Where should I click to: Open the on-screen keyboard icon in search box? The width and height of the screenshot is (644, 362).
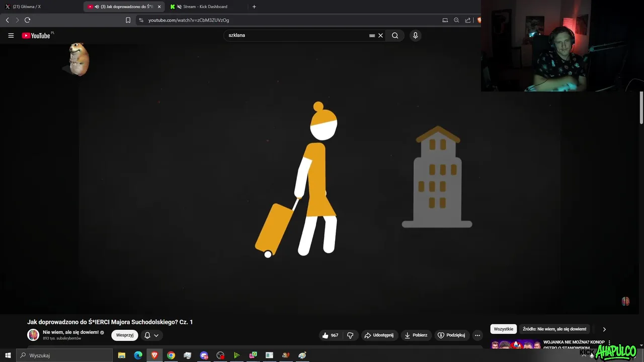coord(372,36)
